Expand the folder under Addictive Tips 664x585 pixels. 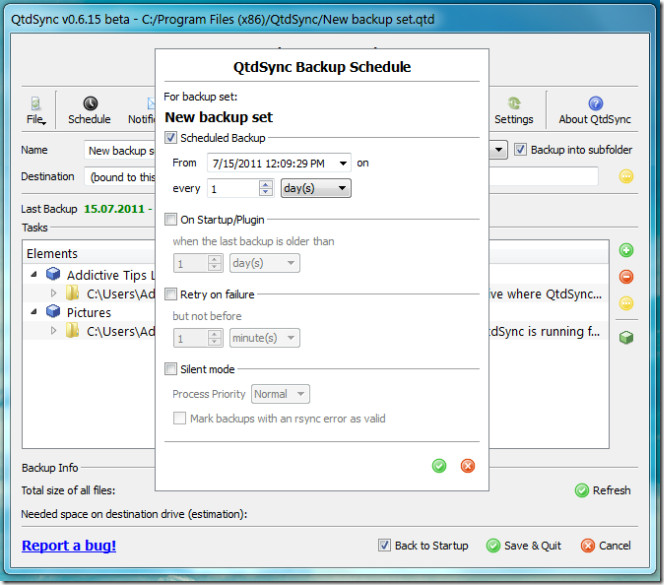point(53,293)
